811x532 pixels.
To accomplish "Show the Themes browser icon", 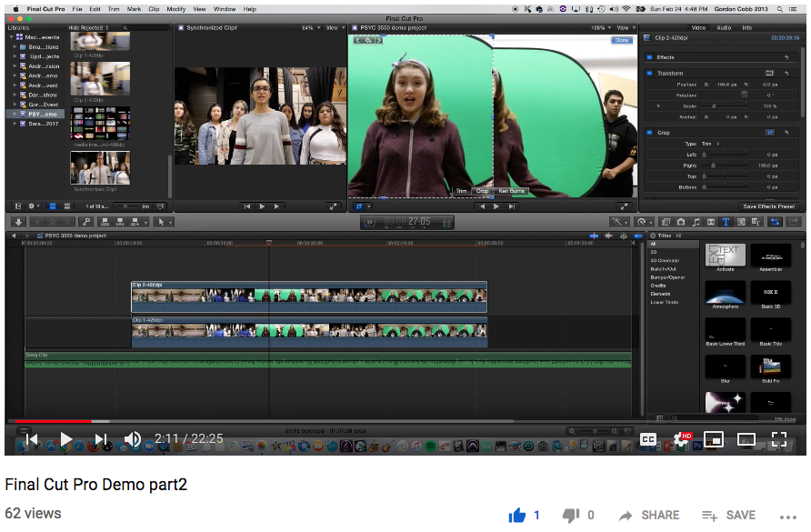I will pyautogui.click(x=756, y=222).
